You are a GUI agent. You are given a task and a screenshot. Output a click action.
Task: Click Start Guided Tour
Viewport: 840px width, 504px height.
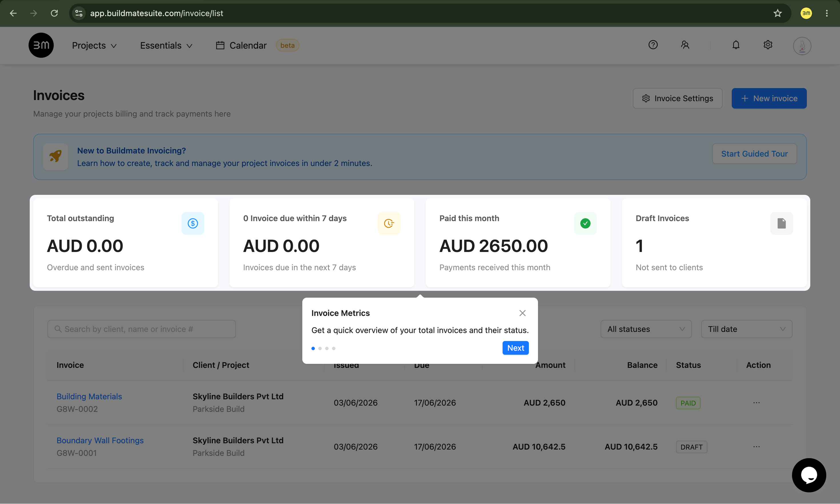coord(754,154)
